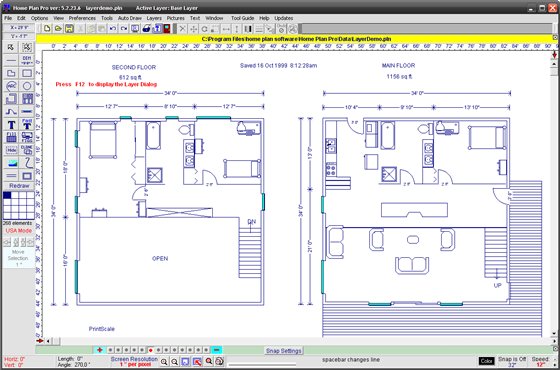This screenshot has height=370, width=560.
Task: Click the cyan minus button on snap bar
Action: click(216, 350)
